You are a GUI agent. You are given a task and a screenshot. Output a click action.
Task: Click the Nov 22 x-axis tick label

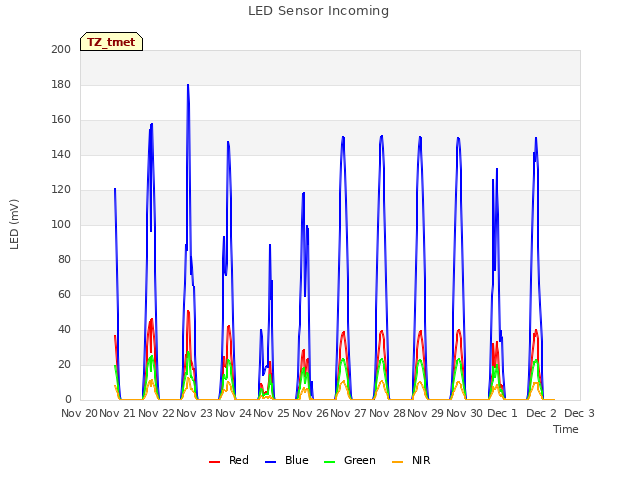[156, 413]
